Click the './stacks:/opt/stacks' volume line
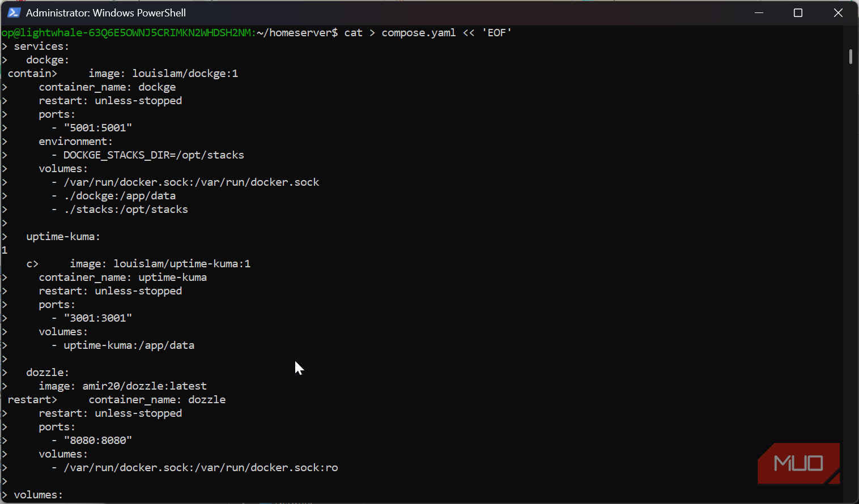This screenshot has width=859, height=504. pos(126,210)
